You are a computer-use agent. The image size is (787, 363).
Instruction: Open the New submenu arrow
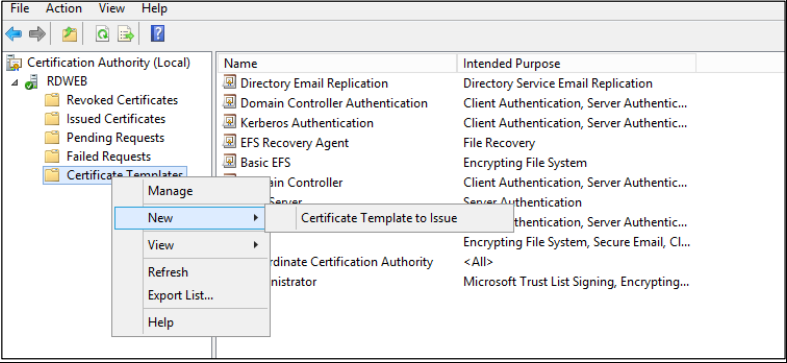(x=256, y=218)
